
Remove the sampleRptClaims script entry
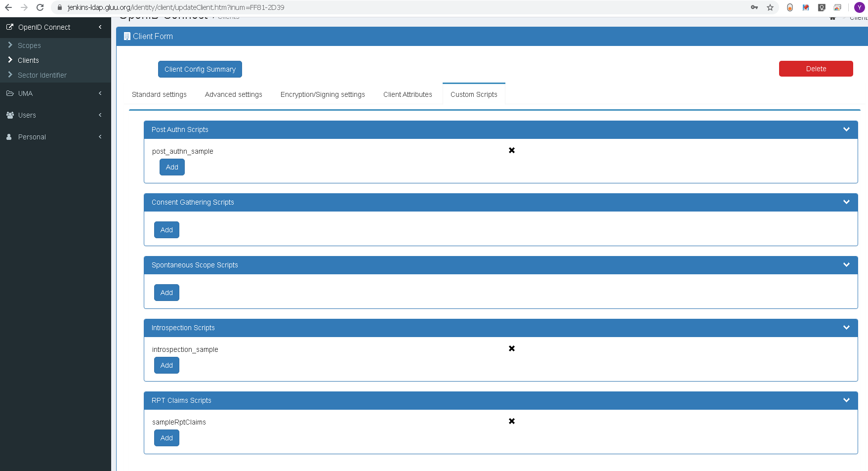point(512,421)
